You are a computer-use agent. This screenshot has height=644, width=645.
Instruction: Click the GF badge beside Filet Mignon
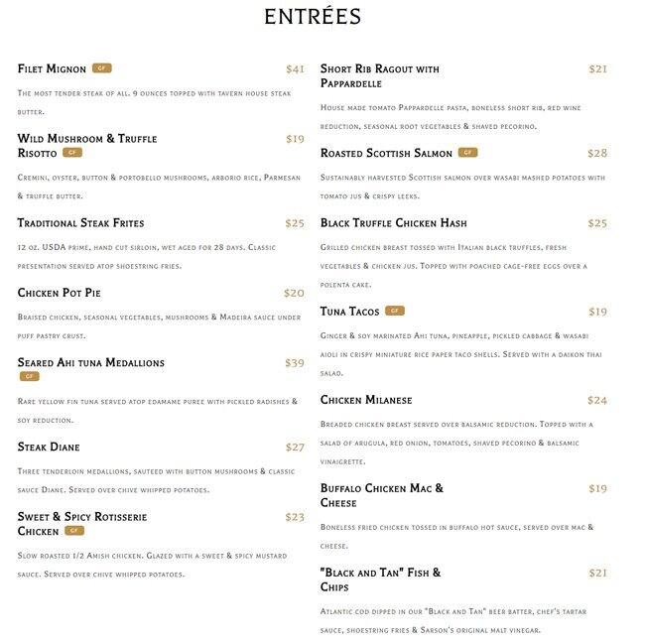(x=101, y=68)
